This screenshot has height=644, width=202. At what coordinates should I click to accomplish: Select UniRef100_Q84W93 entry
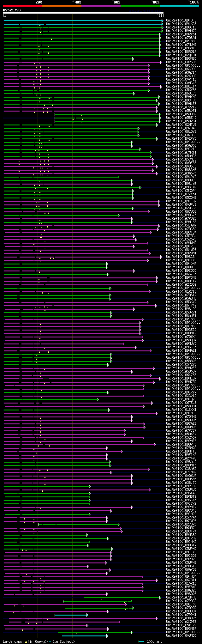pos(181,250)
